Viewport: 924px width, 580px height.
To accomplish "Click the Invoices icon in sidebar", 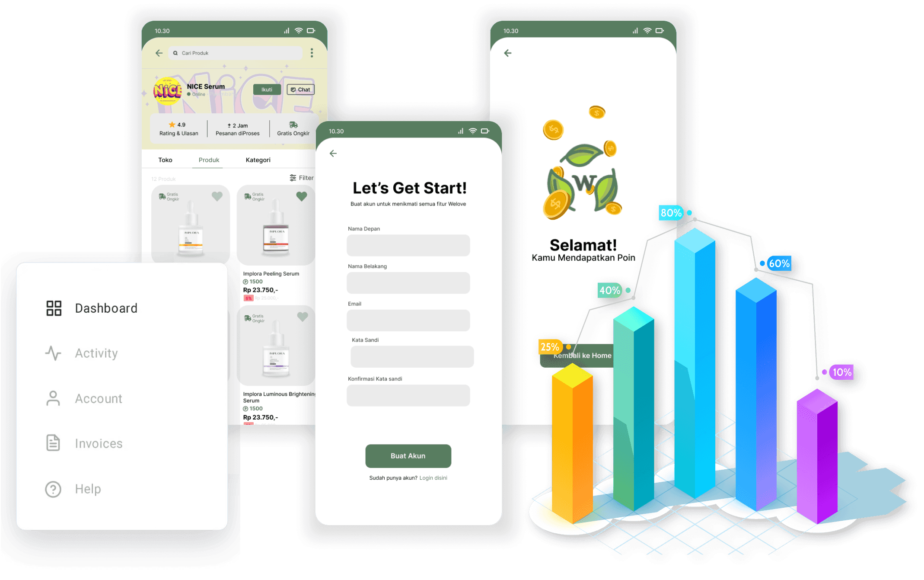I will (53, 442).
